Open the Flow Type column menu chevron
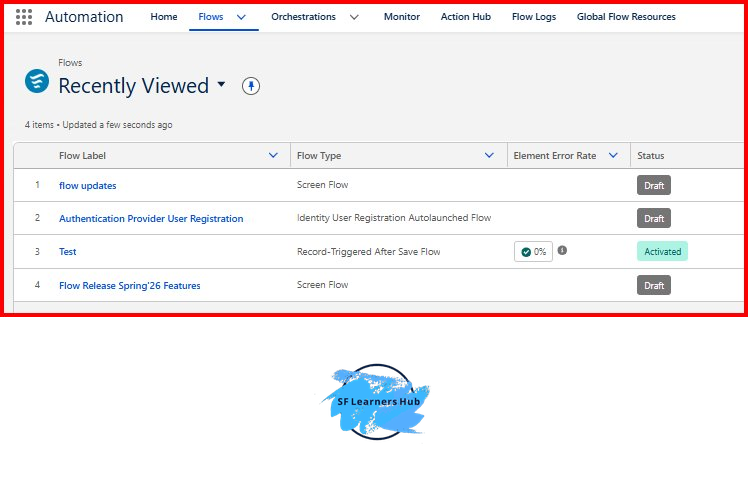 tap(489, 155)
